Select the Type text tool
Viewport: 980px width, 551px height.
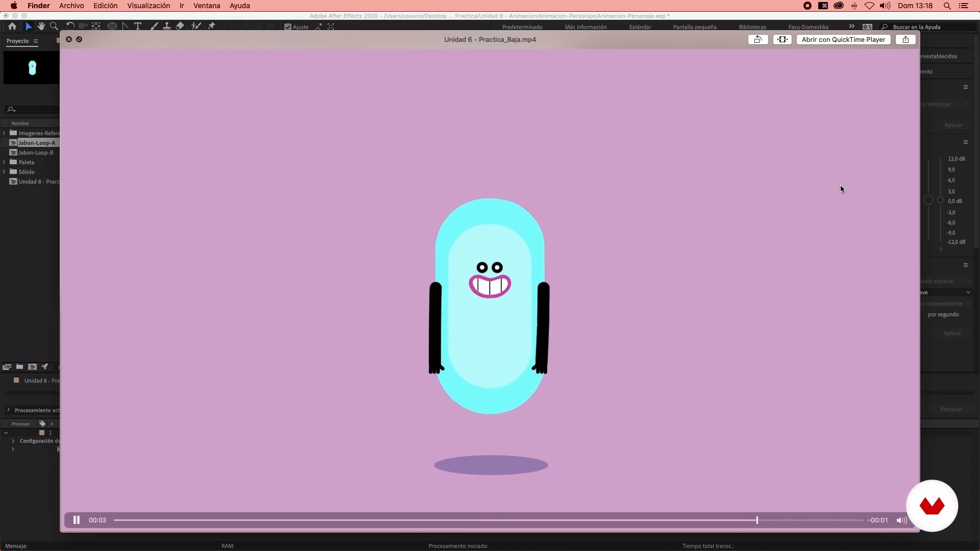pyautogui.click(x=138, y=27)
